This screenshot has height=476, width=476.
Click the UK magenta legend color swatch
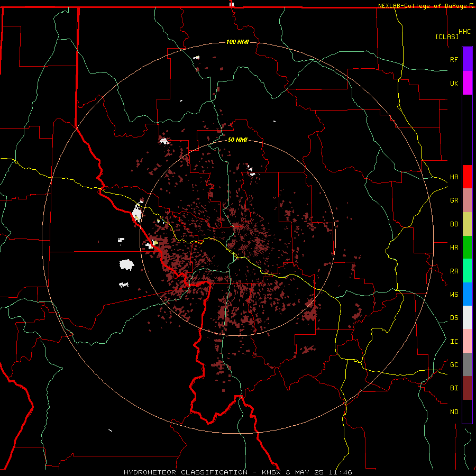(x=467, y=83)
